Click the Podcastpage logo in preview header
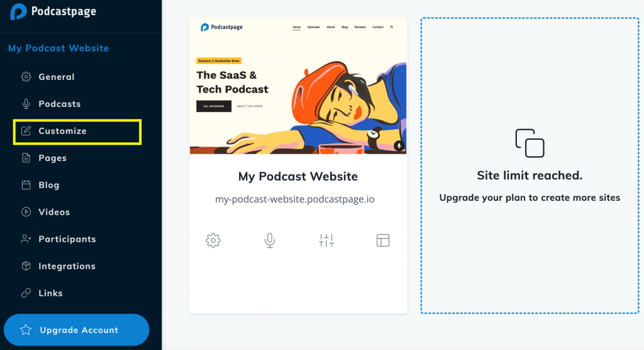644x350 pixels. pyautogui.click(x=221, y=27)
